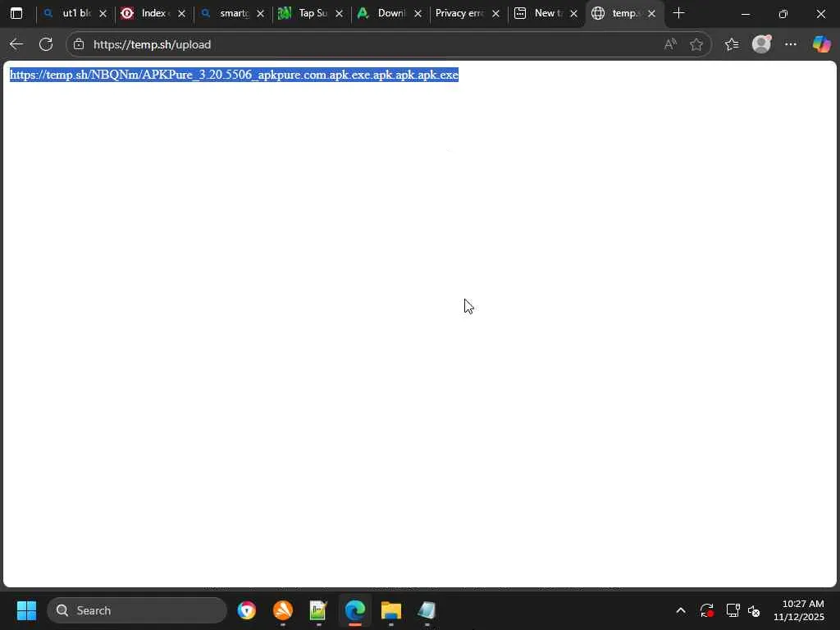Close the Tap Su tab
The width and height of the screenshot is (840, 630).
339,14
